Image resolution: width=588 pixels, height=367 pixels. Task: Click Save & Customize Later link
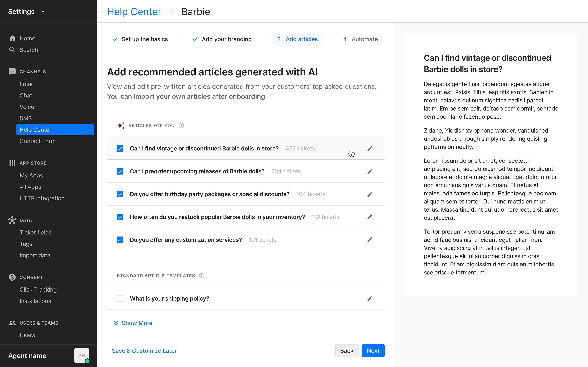(x=144, y=351)
